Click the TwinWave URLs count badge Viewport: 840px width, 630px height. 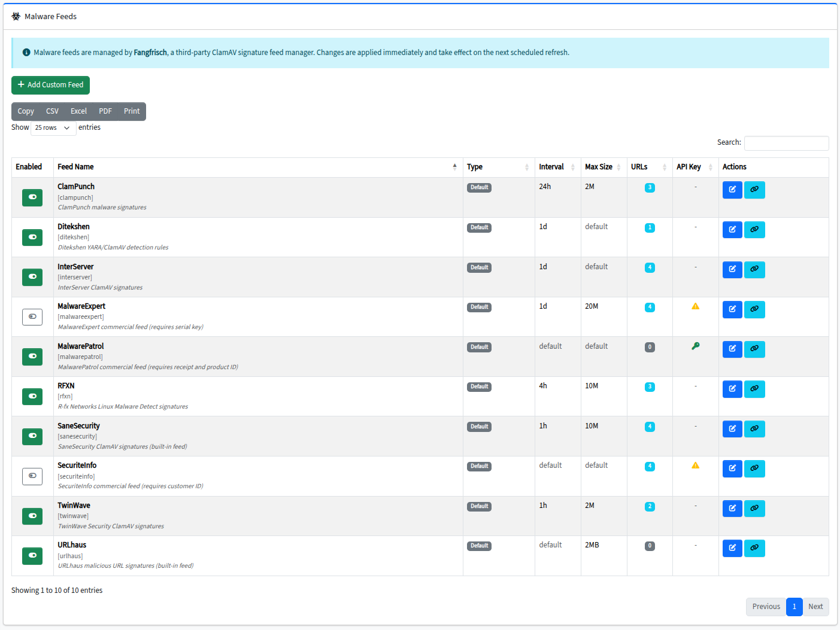[650, 507]
